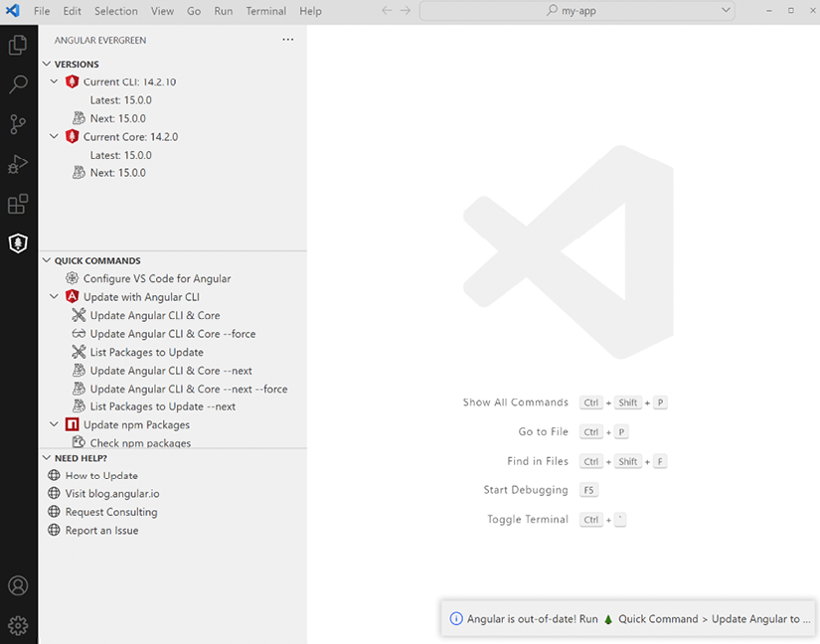Open the Extensions view
The width and height of the screenshot is (820, 644).
point(18,204)
